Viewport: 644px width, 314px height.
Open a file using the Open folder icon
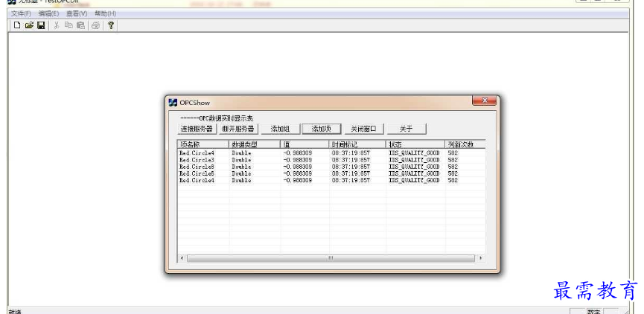[29, 25]
